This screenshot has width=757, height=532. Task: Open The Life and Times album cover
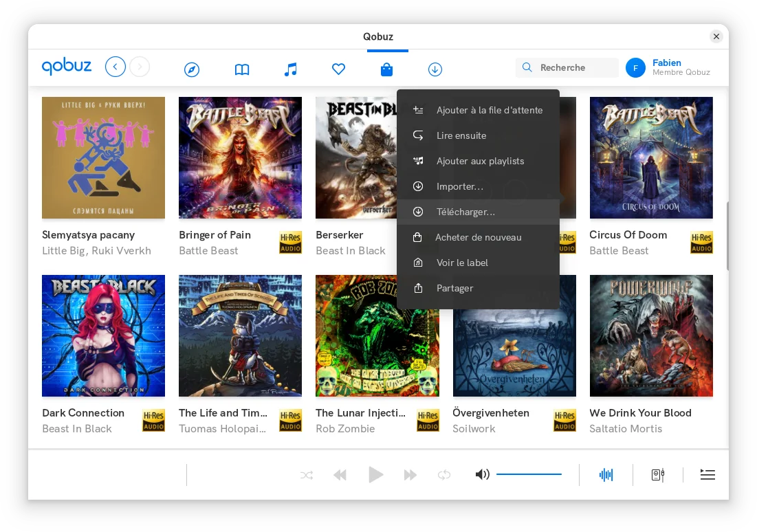pyautogui.click(x=241, y=336)
